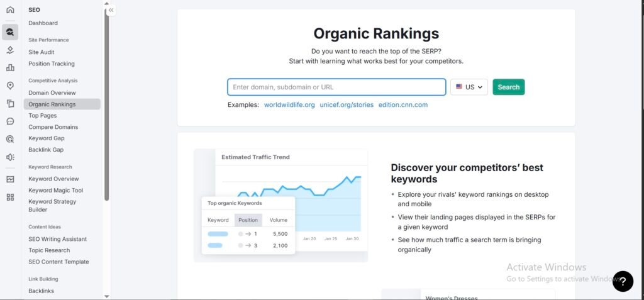Open the Home icon in left rail
Image resolution: width=644 pixels, height=300 pixels.
pos(10,10)
